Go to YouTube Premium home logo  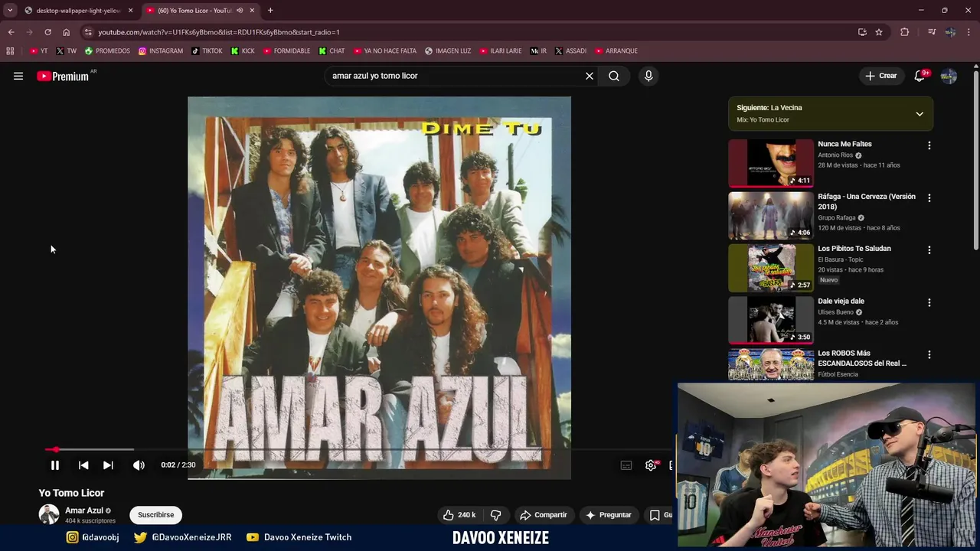click(63, 76)
